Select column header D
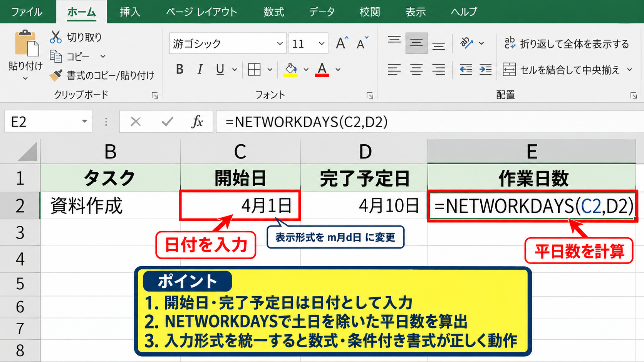 [x=364, y=152]
